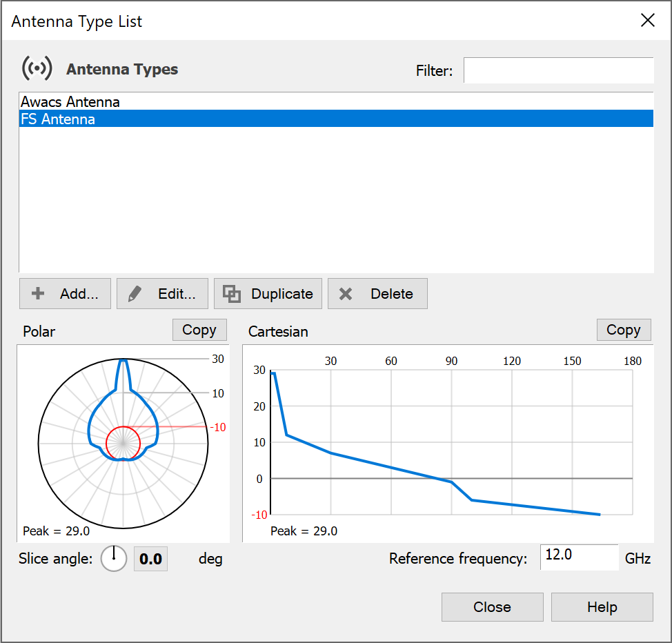Click the X icon on the Delete button
This screenshot has width=672, height=643.
pos(346,294)
